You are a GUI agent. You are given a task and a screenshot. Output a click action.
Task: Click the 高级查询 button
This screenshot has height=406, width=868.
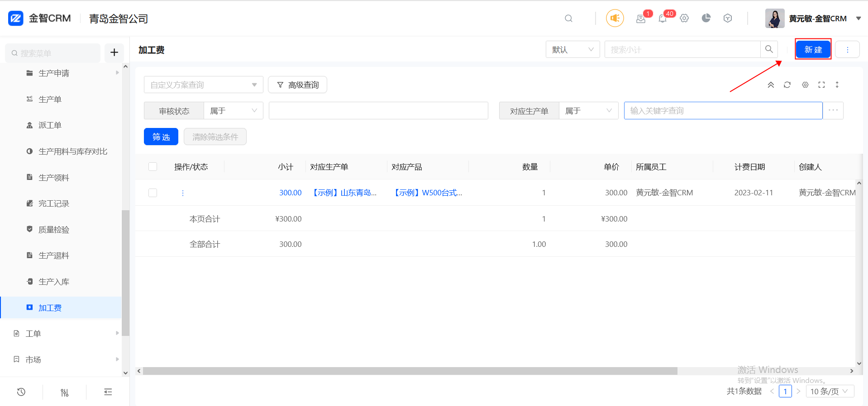click(x=297, y=85)
